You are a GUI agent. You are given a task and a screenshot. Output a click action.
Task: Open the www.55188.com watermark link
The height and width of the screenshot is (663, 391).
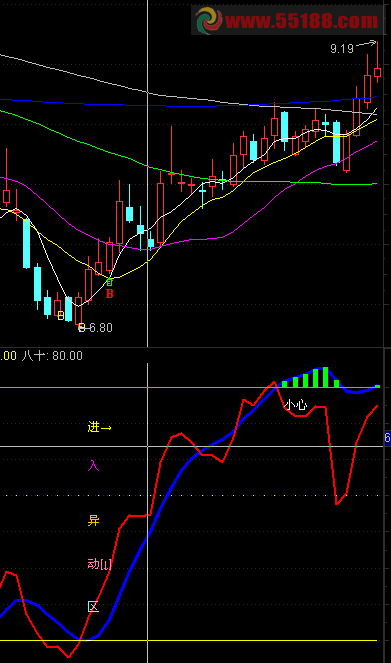(x=302, y=20)
